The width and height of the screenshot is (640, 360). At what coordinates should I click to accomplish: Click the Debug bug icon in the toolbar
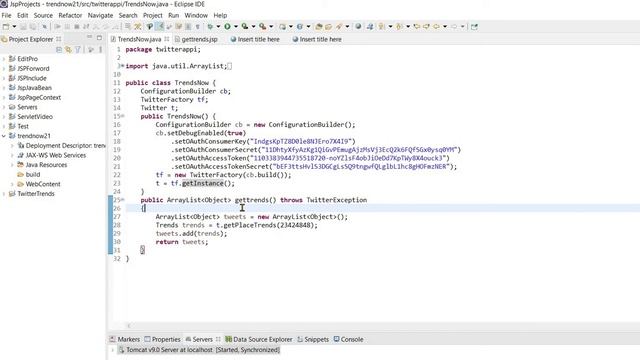coord(210,27)
